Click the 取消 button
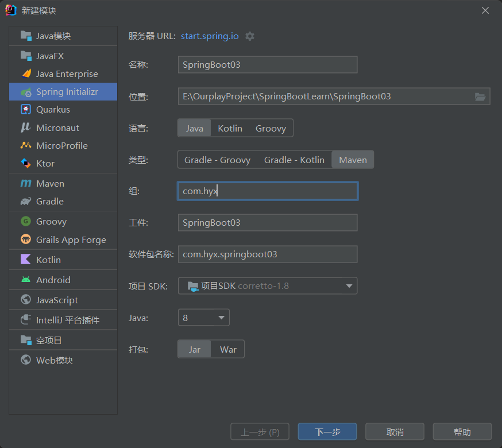502x448 pixels. (395, 432)
